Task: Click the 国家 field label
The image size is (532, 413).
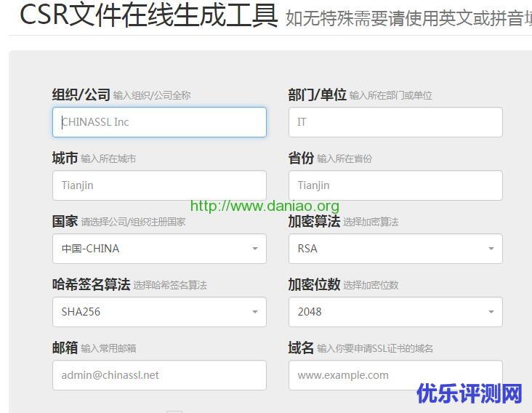Action: pos(65,221)
